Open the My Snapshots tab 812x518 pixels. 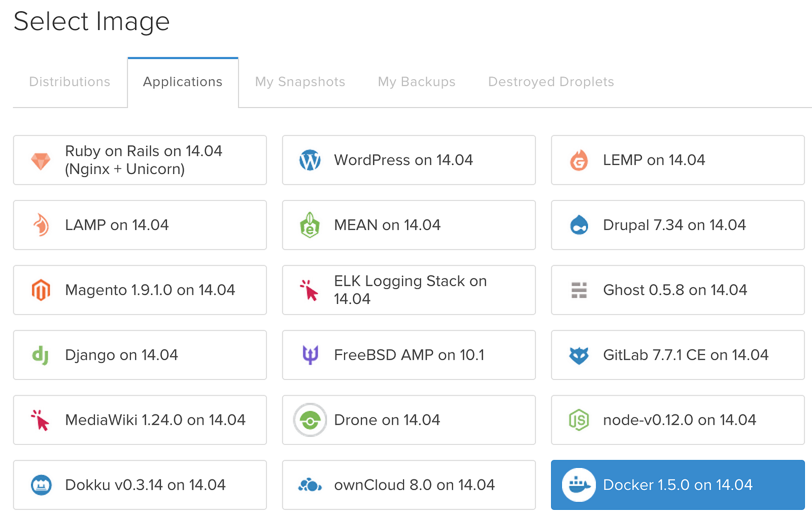300,82
